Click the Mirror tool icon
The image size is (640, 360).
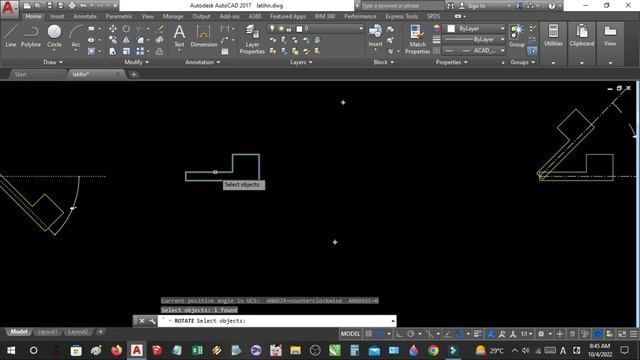point(126,40)
